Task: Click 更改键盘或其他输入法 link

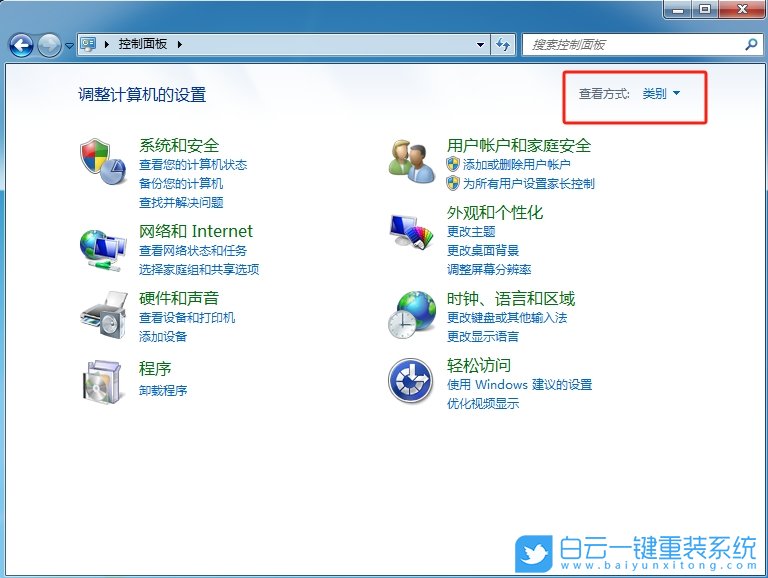Action: [x=507, y=318]
